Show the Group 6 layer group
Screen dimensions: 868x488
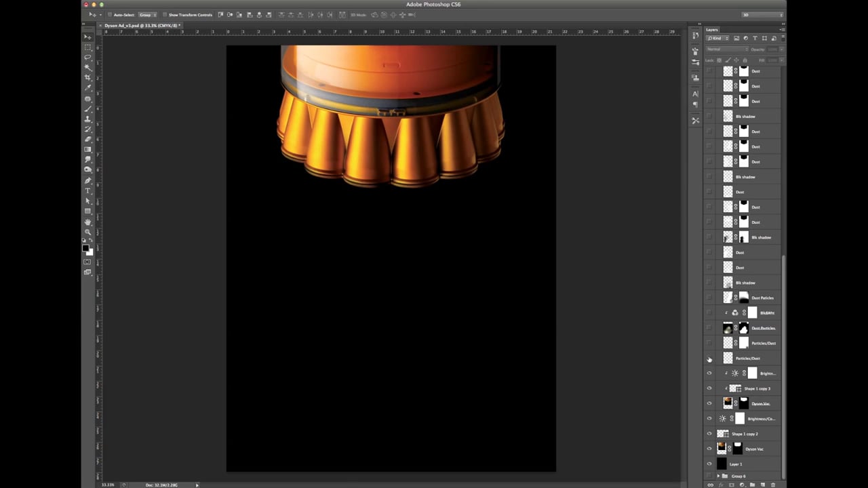pyautogui.click(x=709, y=476)
